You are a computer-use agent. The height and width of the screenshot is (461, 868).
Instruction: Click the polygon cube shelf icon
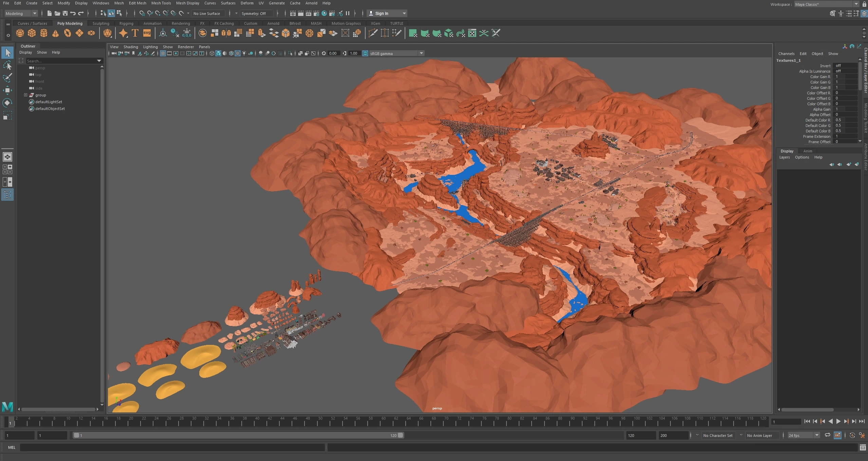(x=32, y=33)
